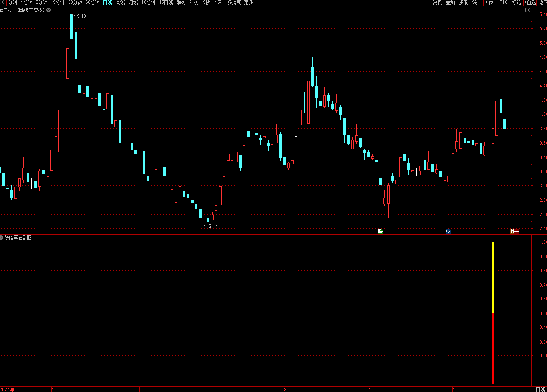
Task: Click the red indicator bar segment
Action: pos(493,348)
